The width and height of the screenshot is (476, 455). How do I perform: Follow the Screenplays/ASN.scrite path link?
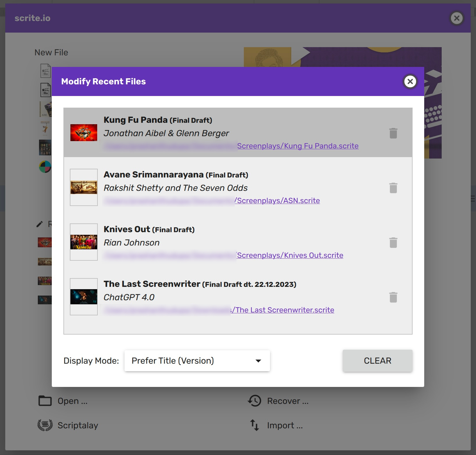277,201
